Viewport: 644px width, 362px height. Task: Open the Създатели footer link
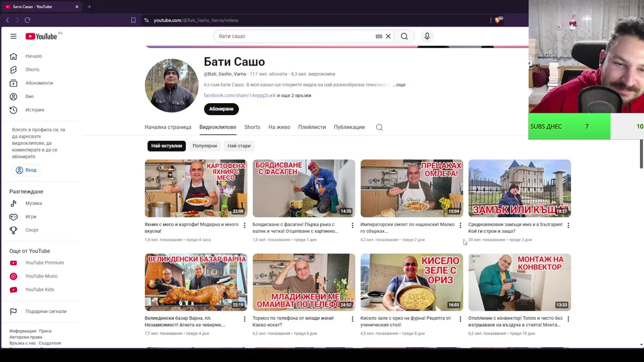coord(50,343)
